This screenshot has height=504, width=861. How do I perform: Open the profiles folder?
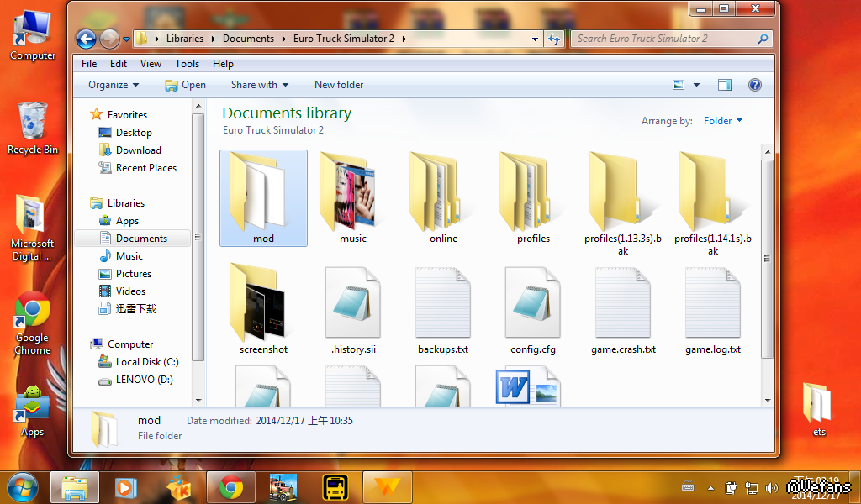[x=533, y=197]
